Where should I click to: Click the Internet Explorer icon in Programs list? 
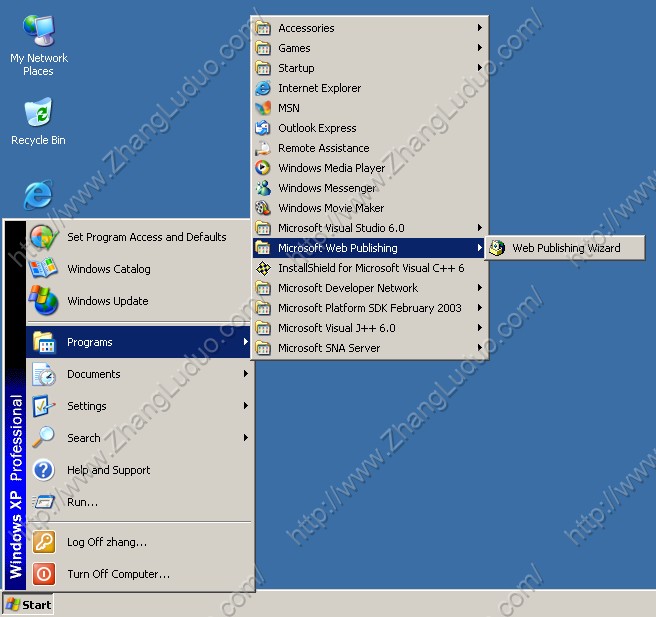click(x=263, y=88)
